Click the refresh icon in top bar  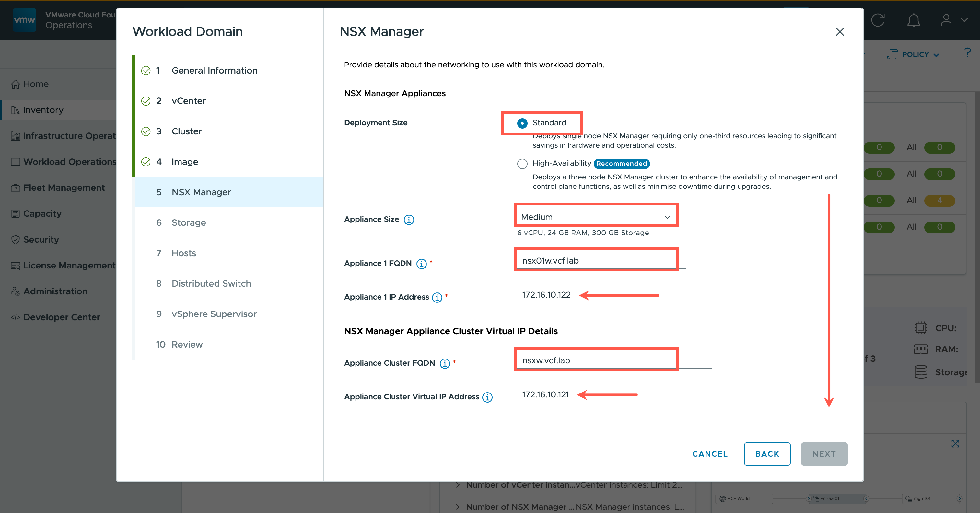pos(878,20)
